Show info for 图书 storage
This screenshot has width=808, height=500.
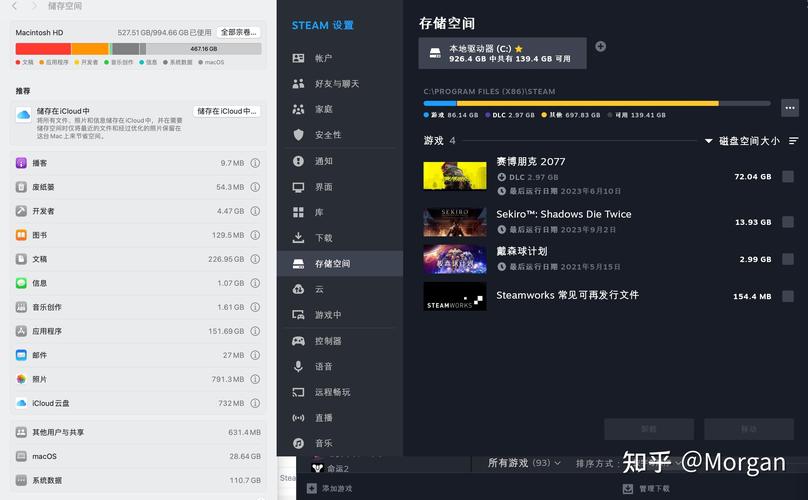coord(255,235)
